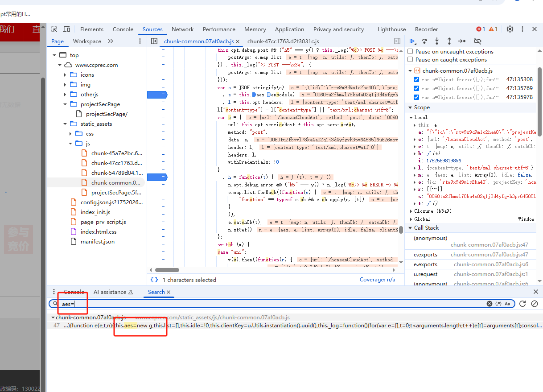This screenshot has width=543, height=392.
Task: Click the Coverage: n/a link
Action: pos(378,280)
